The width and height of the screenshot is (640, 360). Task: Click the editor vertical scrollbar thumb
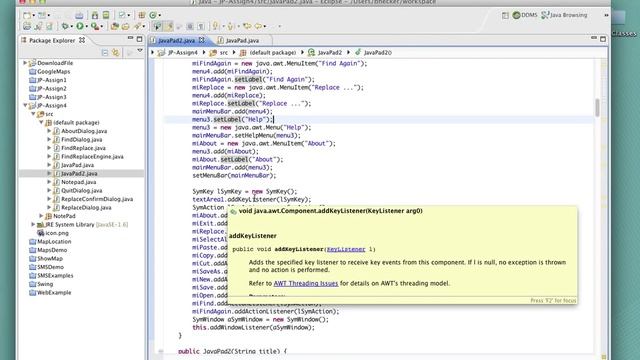coord(597,107)
